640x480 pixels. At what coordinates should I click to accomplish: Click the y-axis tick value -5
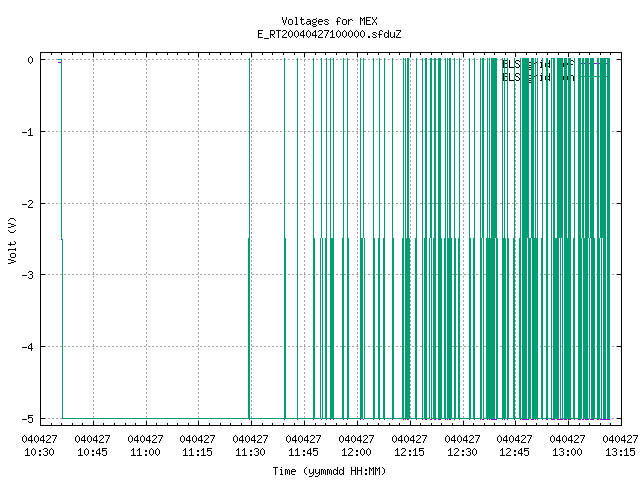click(28, 419)
